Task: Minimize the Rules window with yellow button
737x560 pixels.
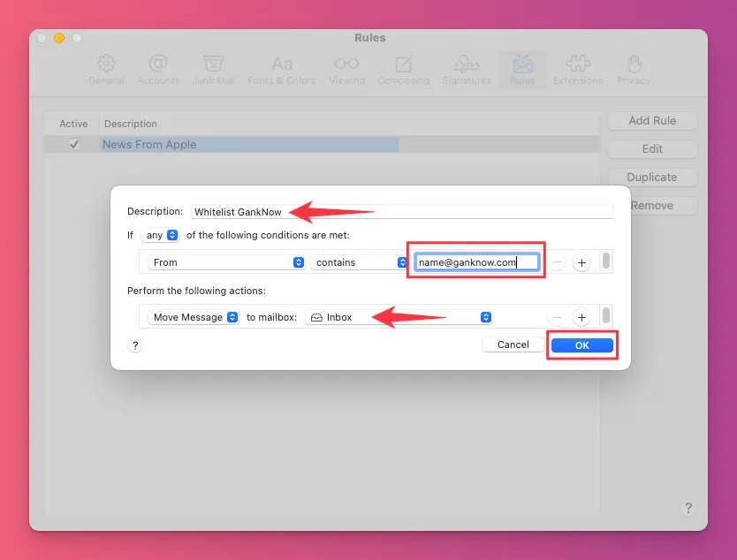Action: [59, 38]
